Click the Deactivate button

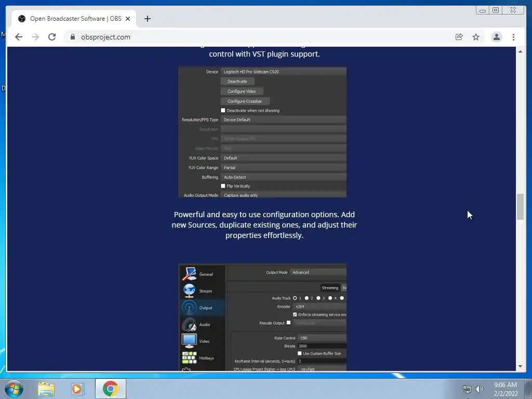pos(237,82)
